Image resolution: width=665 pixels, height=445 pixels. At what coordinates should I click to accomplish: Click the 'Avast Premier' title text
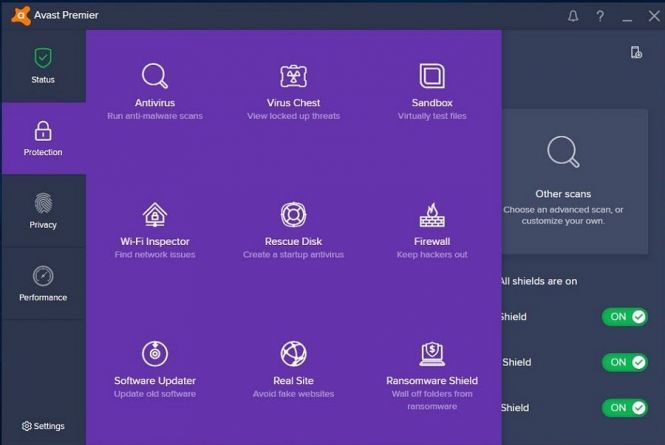click(x=66, y=15)
